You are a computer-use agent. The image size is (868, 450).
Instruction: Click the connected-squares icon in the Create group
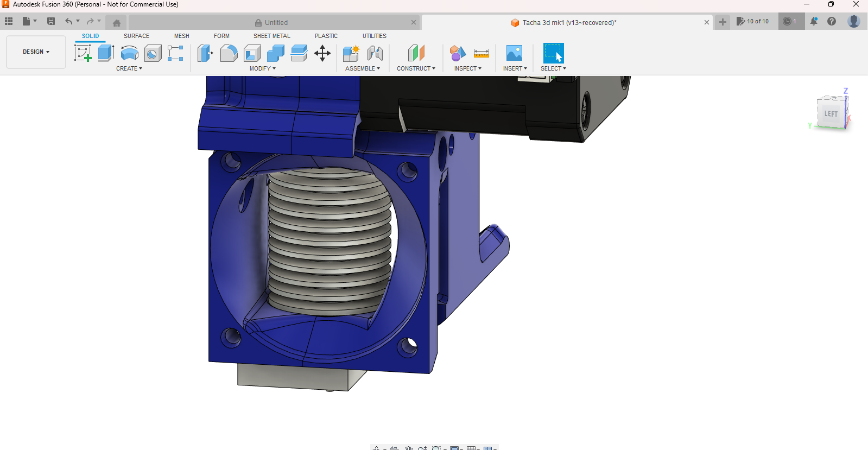[x=175, y=53]
